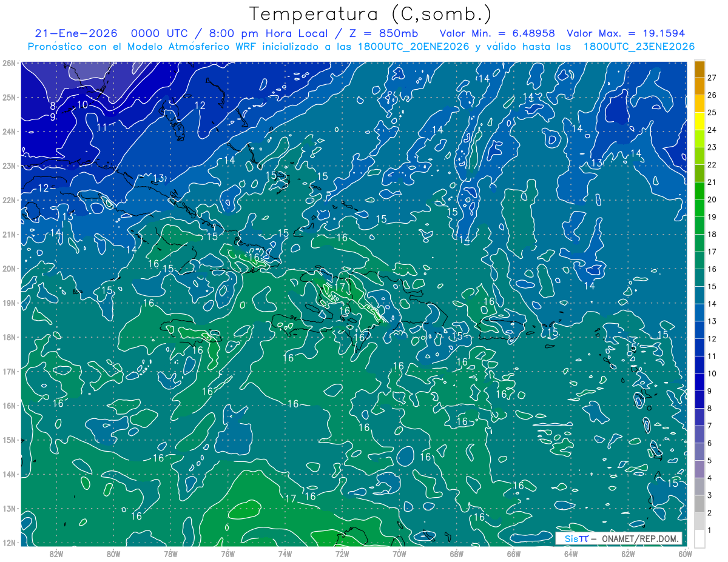Click 'Valor Max. = 19.1594' text
This screenshot has height=562, width=728.
click(625, 33)
